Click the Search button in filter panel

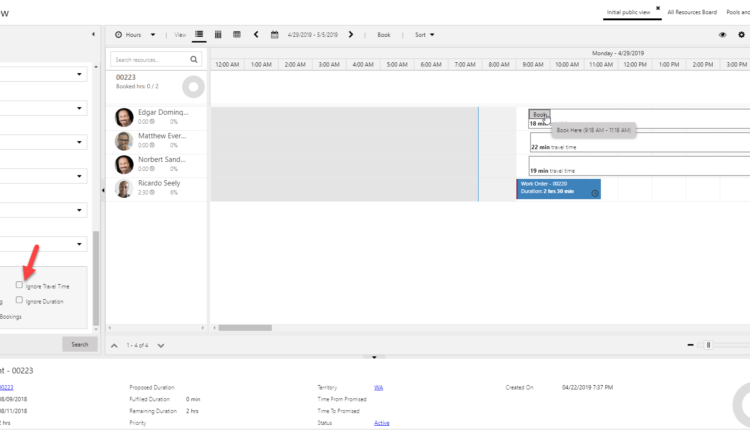80,344
